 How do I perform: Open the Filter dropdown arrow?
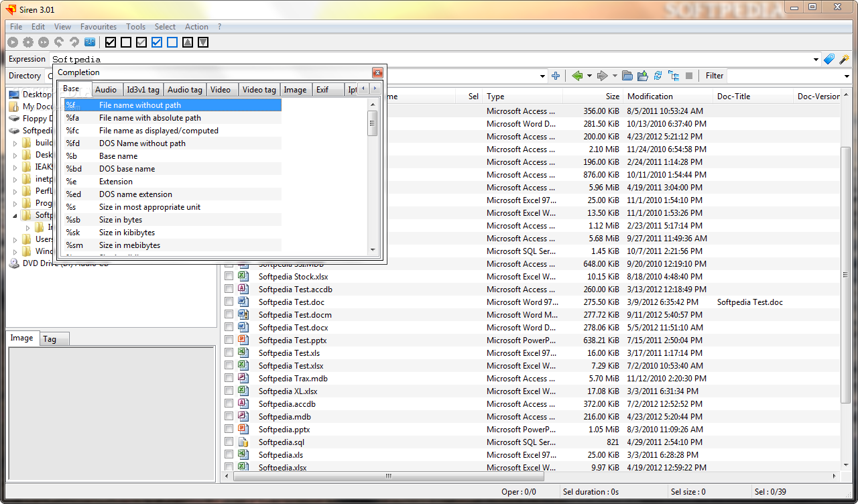coord(846,76)
